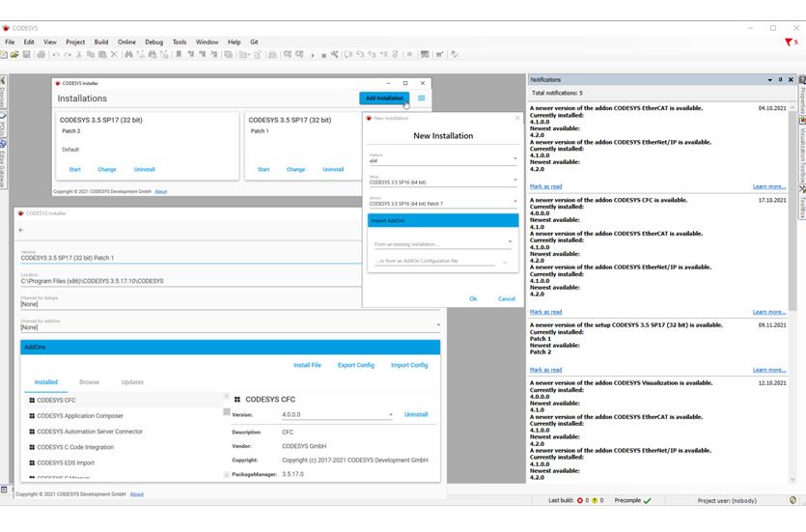Viewport: 806px width, 532px height.
Task: Click the Find binoculars toolbar icon
Action: [128, 54]
